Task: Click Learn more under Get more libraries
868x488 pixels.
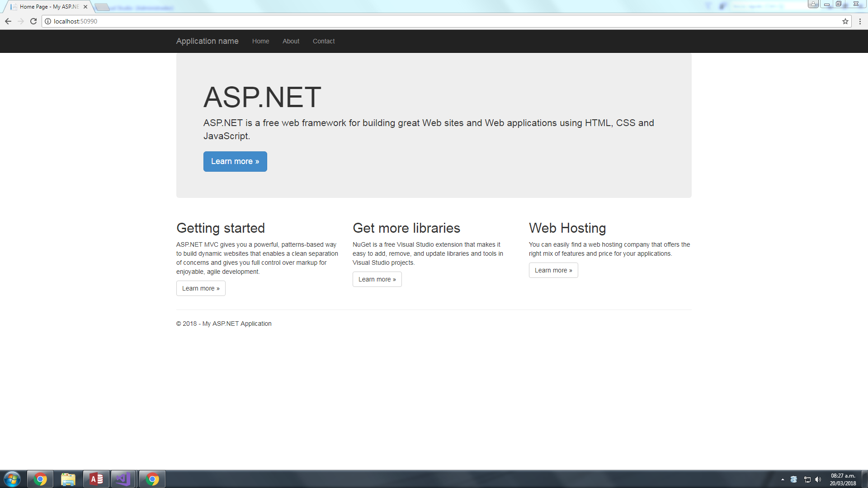Action: tap(377, 279)
